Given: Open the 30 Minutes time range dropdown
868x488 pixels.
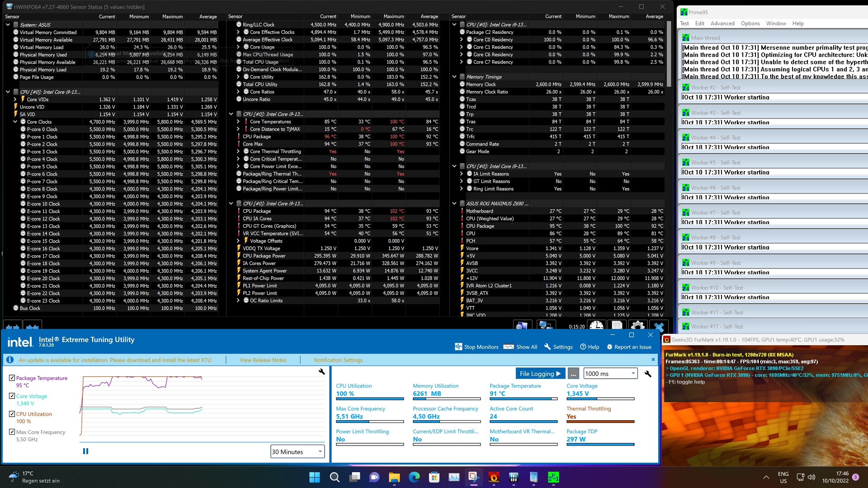Looking at the screenshot, I should pyautogui.click(x=297, y=452).
